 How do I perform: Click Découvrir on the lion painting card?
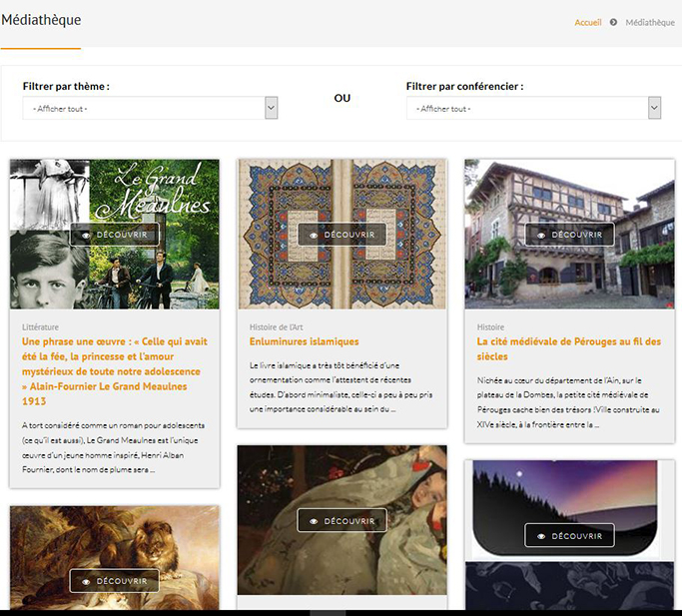(x=115, y=581)
